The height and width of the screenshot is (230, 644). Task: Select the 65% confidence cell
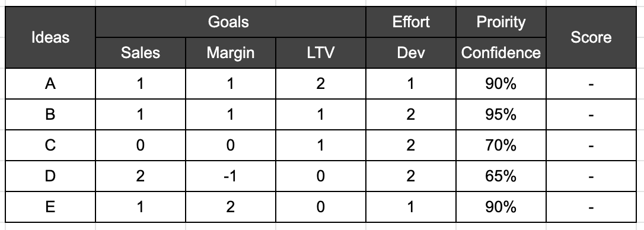500,176
